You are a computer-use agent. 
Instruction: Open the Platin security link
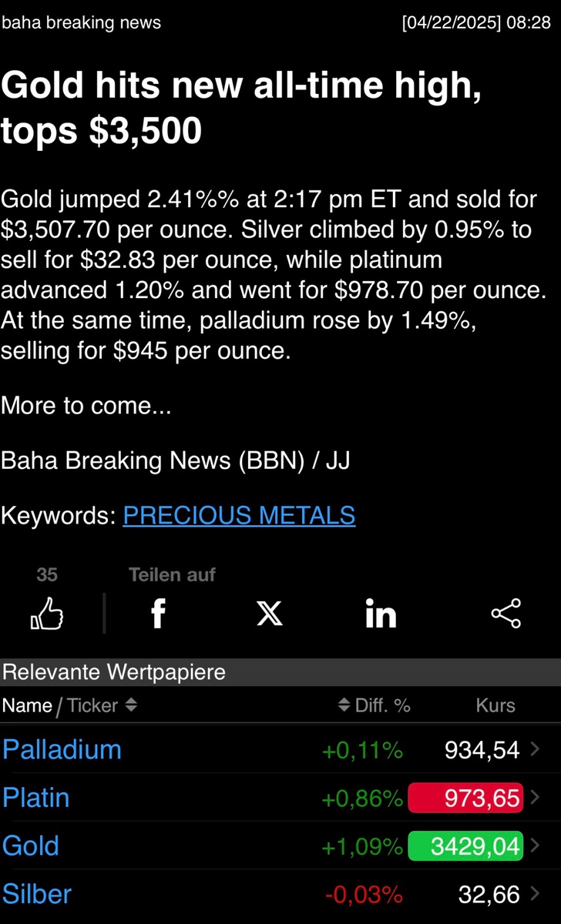(36, 798)
